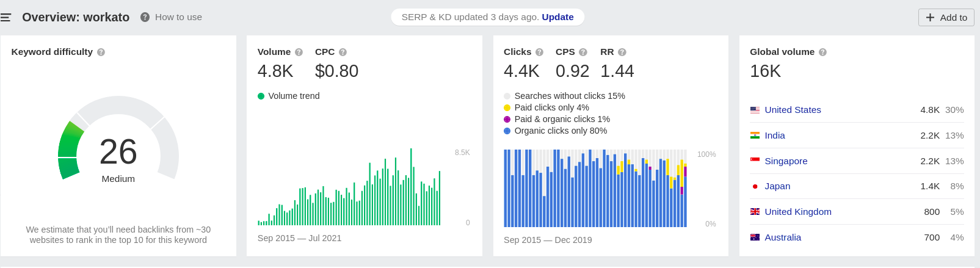Click the 16K global volume value
Image resolution: width=980 pixels, height=268 pixels.
[x=765, y=71]
